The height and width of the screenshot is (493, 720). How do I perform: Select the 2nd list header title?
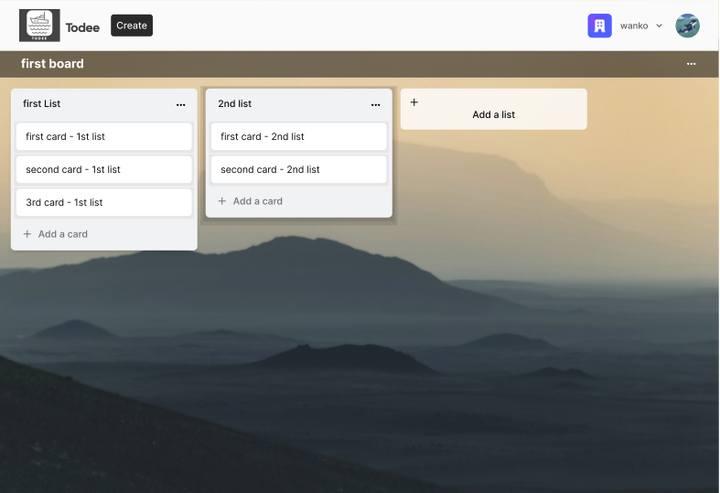(x=235, y=104)
